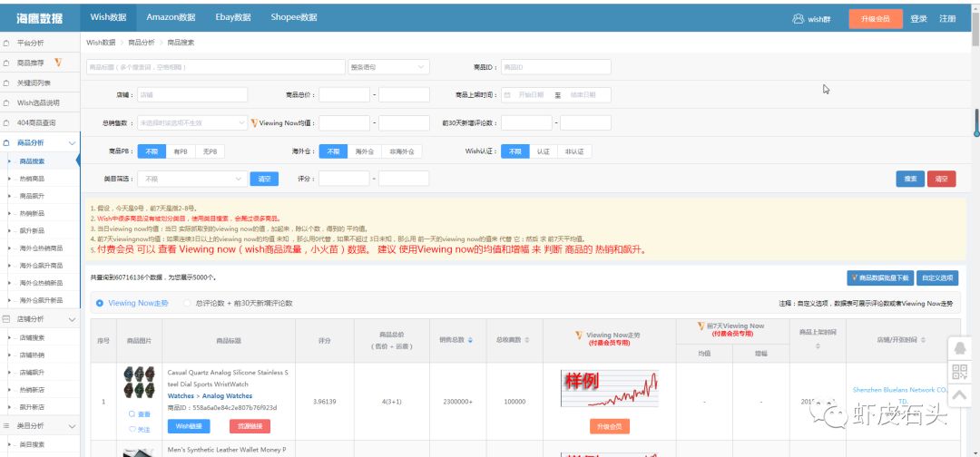Image resolution: width=980 pixels, height=457 pixels.
Task: Click the VIP badge beside 商品推荐
Action: pyautogui.click(x=58, y=63)
